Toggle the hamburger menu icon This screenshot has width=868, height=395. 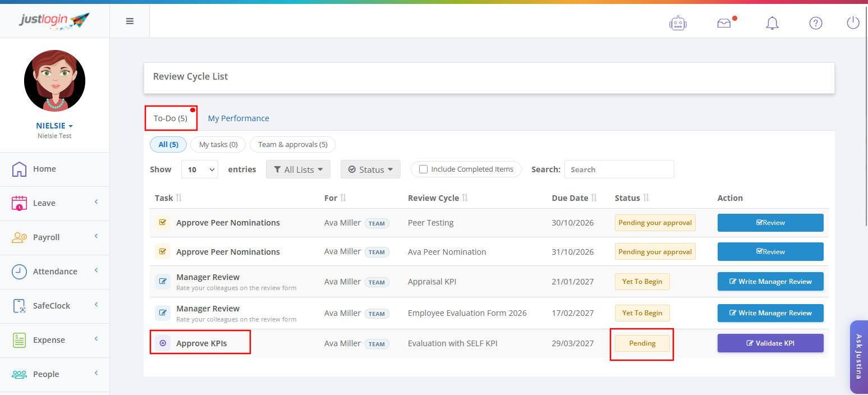point(130,21)
